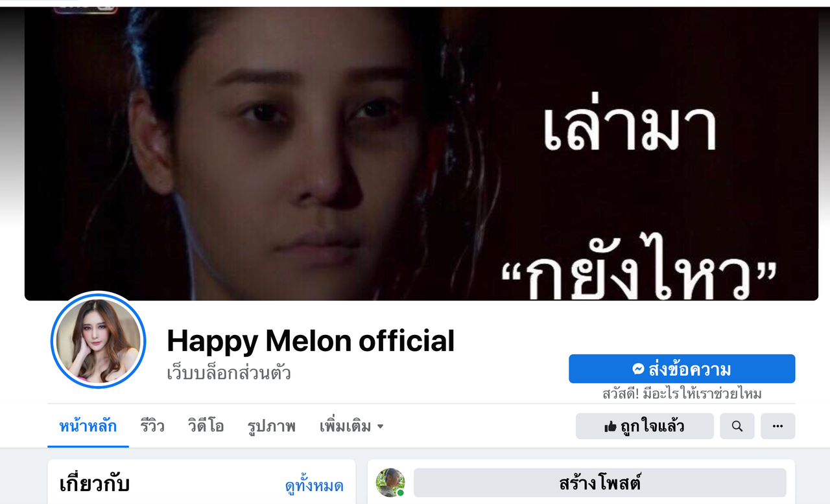Open the รีวิว tab
Viewport: 830px width, 504px height.
click(152, 426)
